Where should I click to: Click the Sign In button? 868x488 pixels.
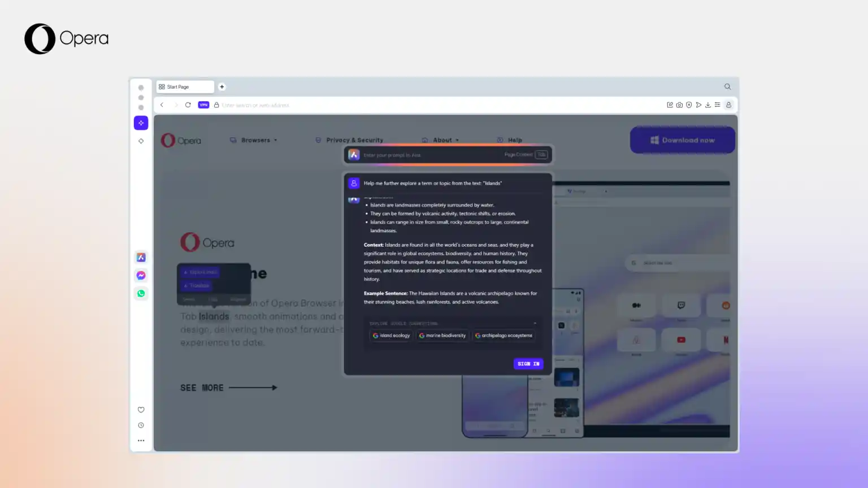[528, 364]
